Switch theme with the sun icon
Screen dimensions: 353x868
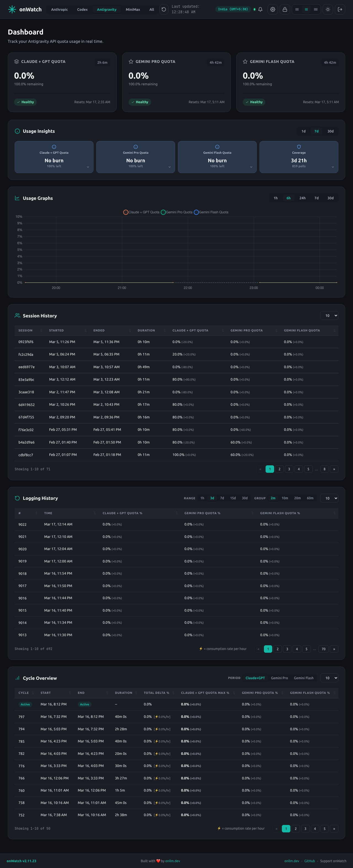(x=328, y=9)
